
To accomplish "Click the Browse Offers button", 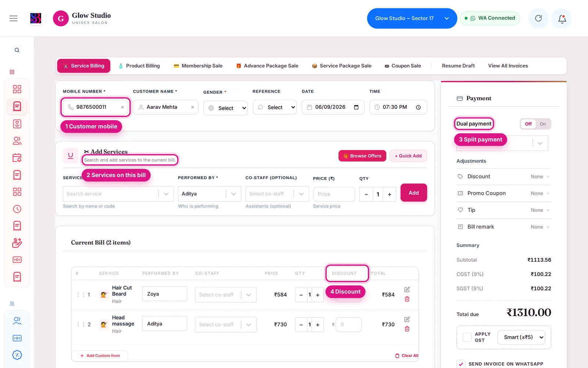I will [362, 156].
